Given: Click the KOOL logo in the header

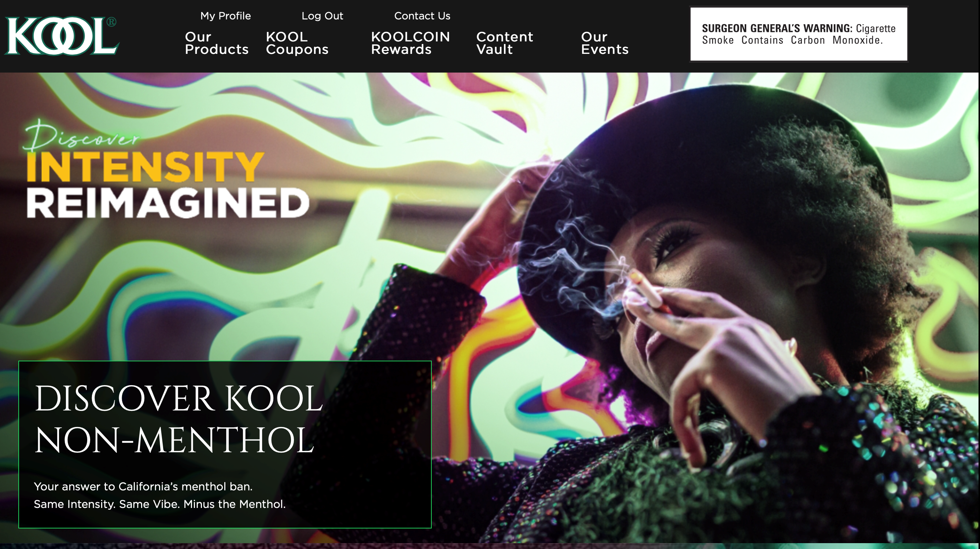Looking at the screenshot, I should coord(62,36).
